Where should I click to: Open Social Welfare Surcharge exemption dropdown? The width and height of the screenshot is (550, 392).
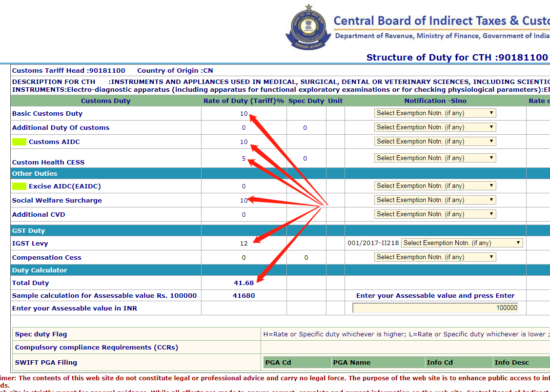(x=435, y=200)
